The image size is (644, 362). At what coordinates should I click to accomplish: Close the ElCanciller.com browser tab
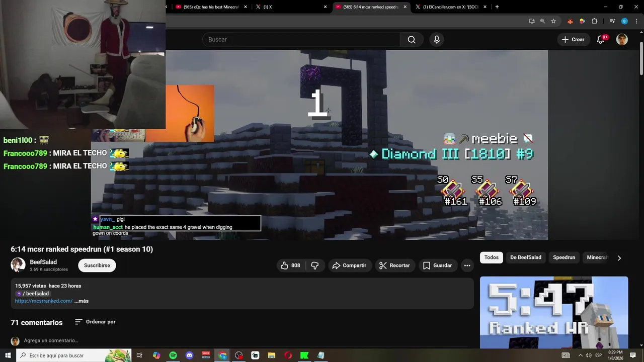pyautogui.click(x=485, y=7)
